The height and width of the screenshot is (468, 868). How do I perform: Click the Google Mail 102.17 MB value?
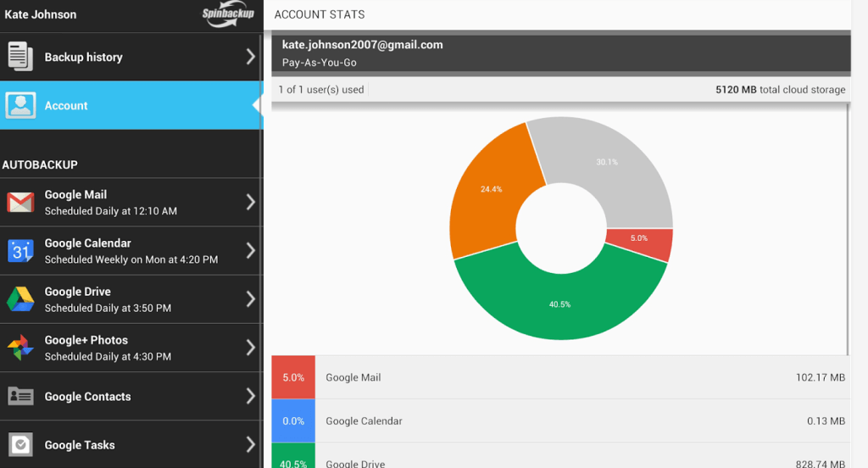click(x=821, y=377)
